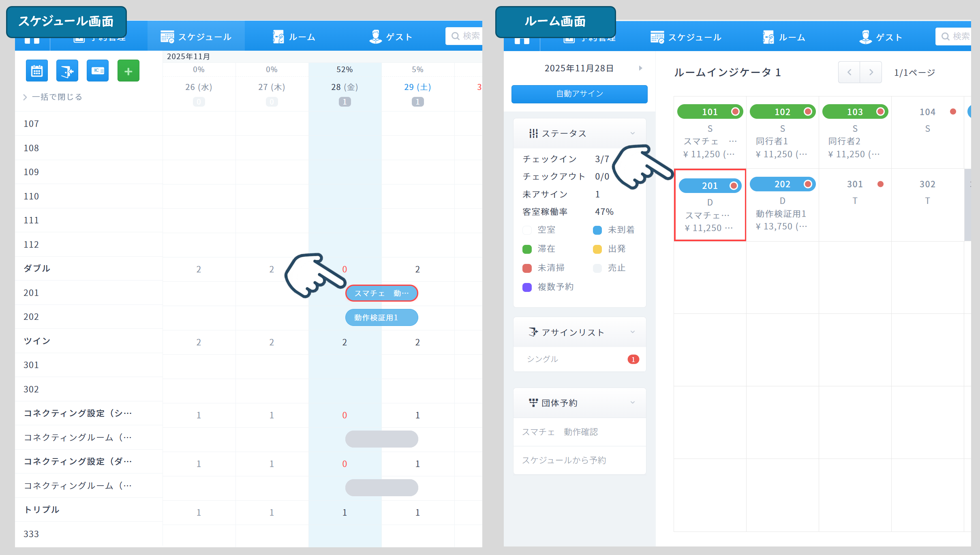Click previous page arrow in Room Indicator

(x=849, y=72)
